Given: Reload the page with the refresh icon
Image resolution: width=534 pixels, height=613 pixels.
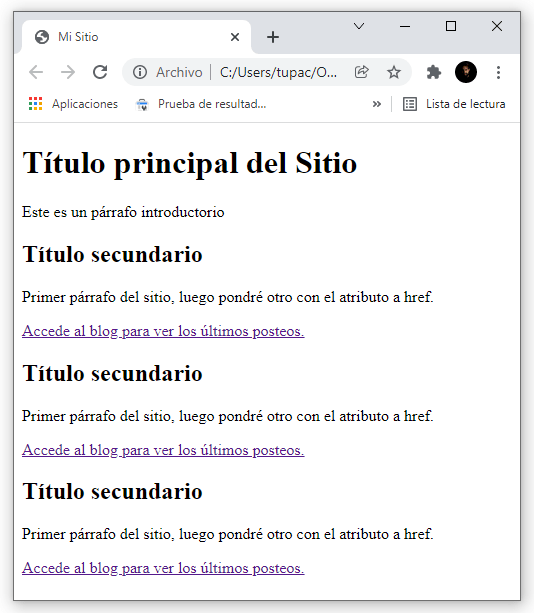Looking at the screenshot, I should click(100, 72).
